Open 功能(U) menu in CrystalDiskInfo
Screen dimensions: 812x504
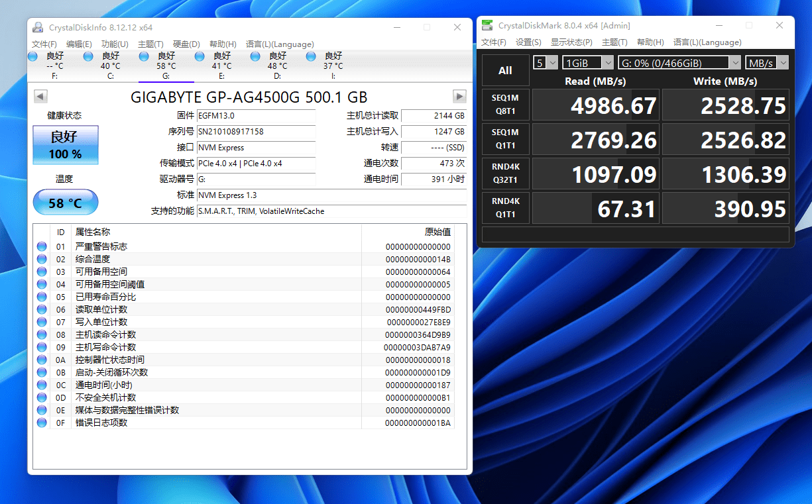tap(115, 44)
